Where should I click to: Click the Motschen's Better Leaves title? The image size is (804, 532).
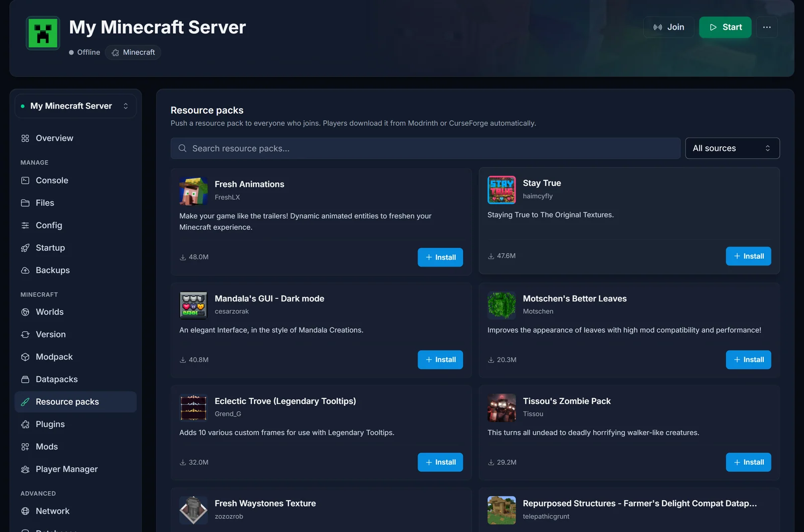coord(575,298)
